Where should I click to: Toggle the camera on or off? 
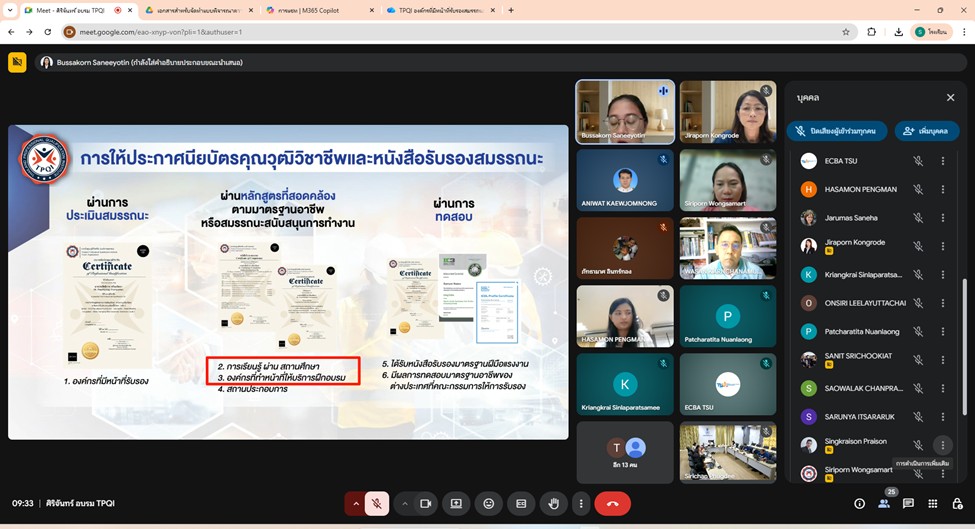tap(425, 504)
